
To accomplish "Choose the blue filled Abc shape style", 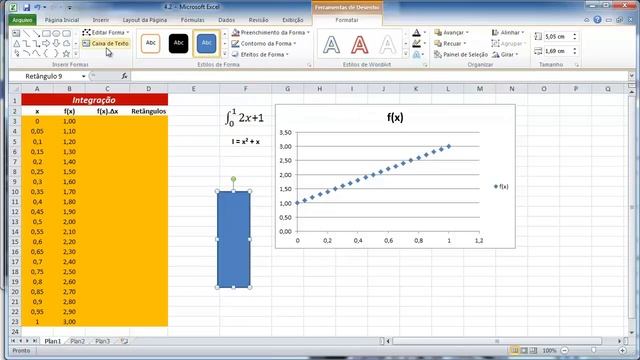I will click(207, 43).
